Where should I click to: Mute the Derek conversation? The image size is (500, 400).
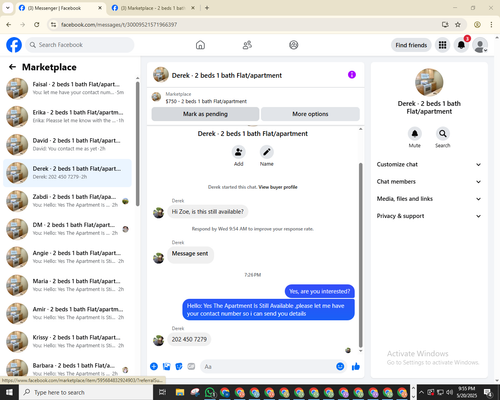point(415,134)
